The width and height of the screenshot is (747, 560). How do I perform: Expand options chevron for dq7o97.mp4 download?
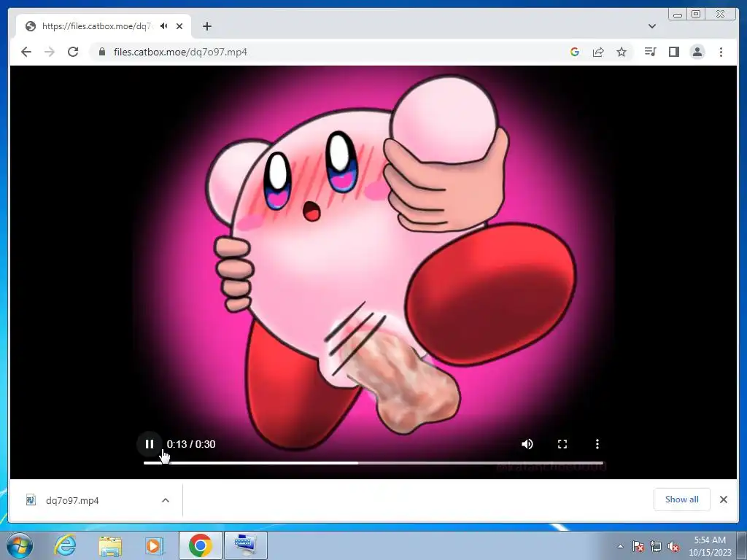(166, 500)
